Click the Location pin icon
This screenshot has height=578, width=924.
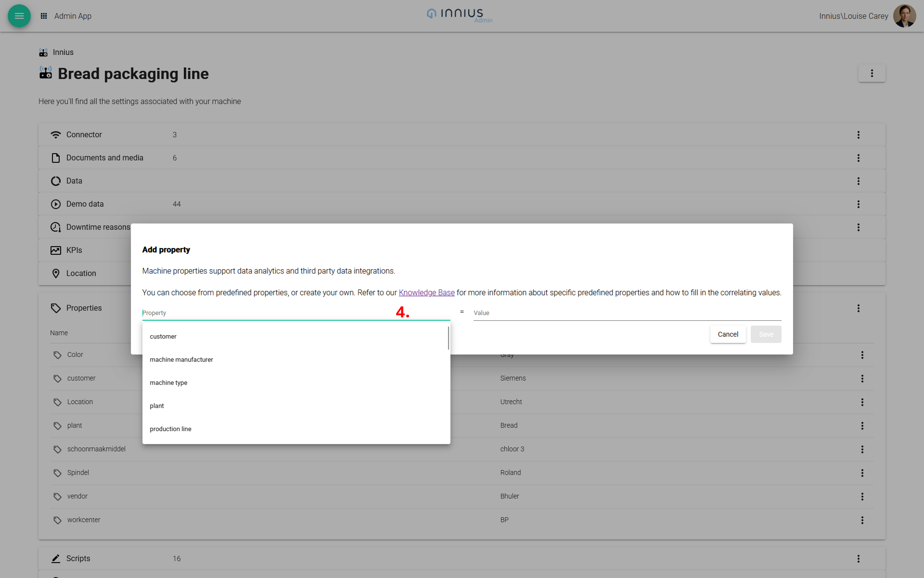(56, 273)
